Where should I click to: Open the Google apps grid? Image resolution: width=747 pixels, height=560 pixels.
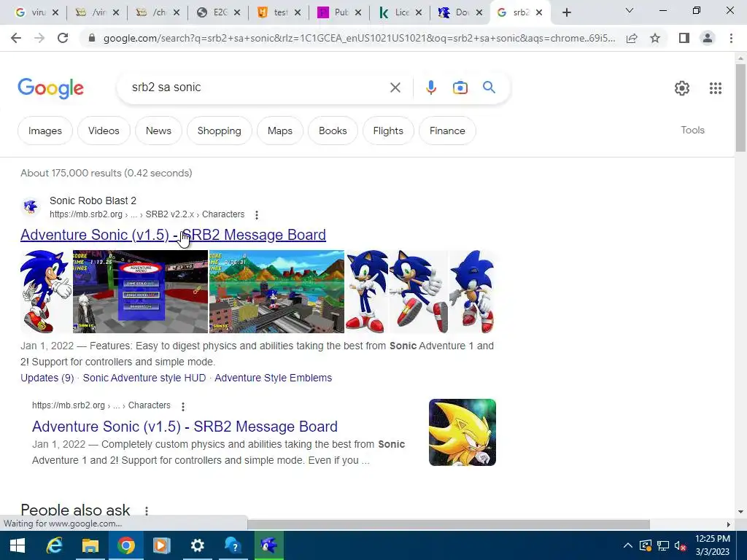click(x=716, y=88)
